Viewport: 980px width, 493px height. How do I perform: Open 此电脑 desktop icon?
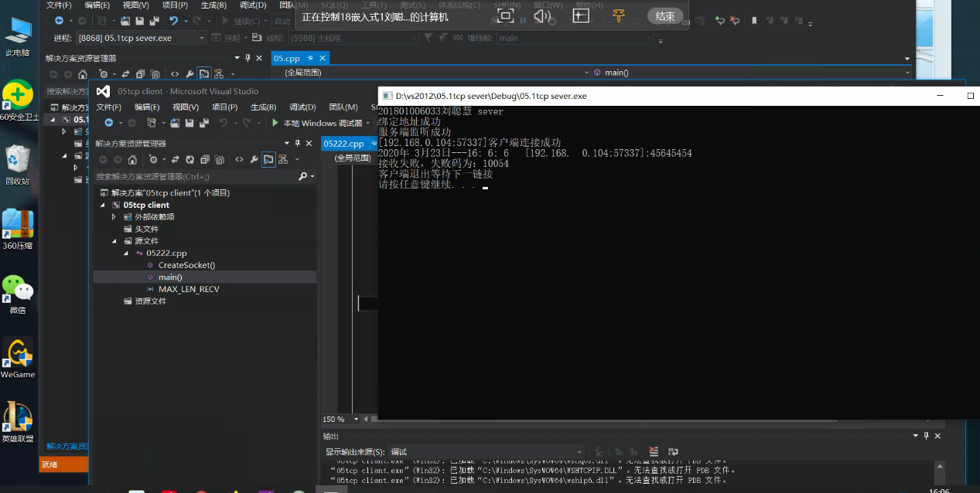click(17, 36)
